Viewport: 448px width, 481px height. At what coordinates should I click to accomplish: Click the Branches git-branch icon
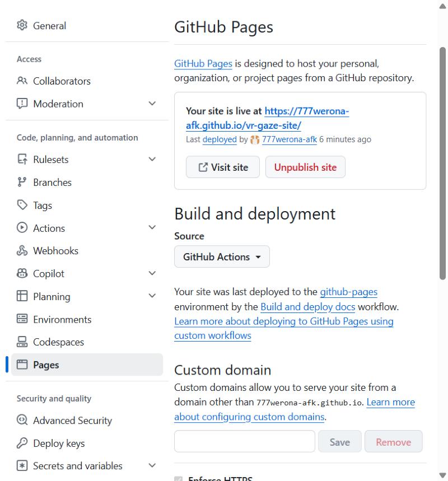(22, 182)
